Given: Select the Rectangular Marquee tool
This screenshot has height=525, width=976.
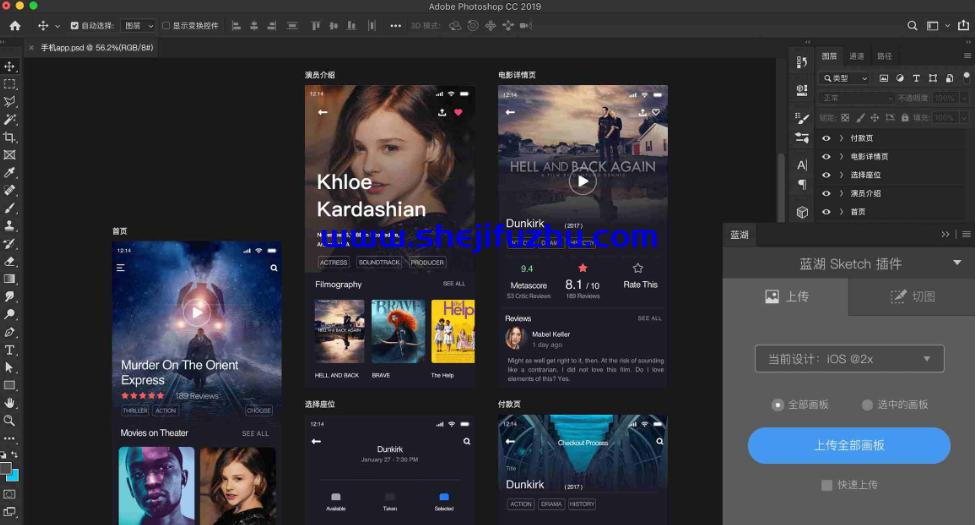Looking at the screenshot, I should [9, 83].
